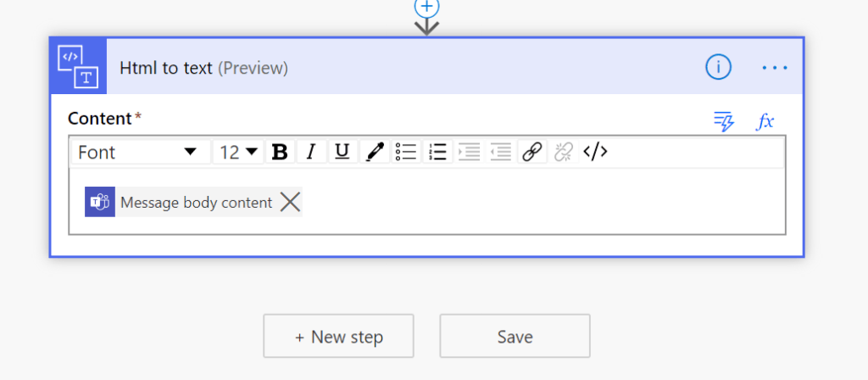Open the info icon on action header
This screenshot has height=380, width=868.
(x=718, y=67)
